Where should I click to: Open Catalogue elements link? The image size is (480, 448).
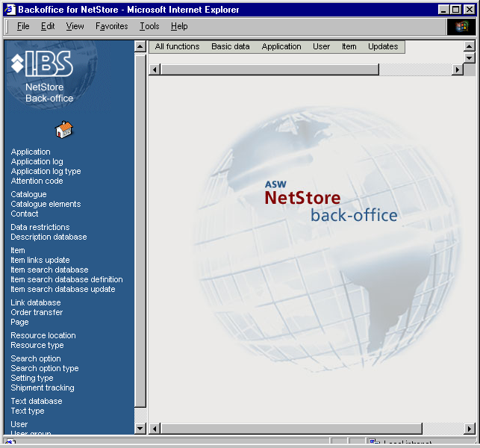tap(46, 204)
